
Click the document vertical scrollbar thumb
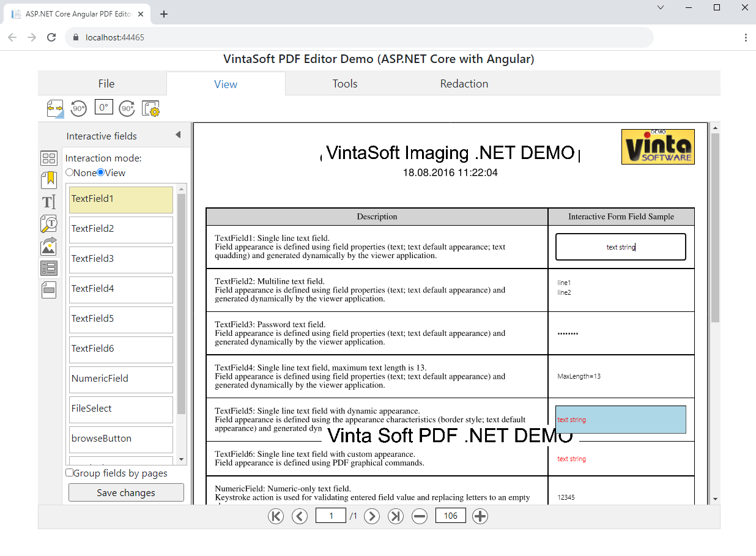pos(716,228)
